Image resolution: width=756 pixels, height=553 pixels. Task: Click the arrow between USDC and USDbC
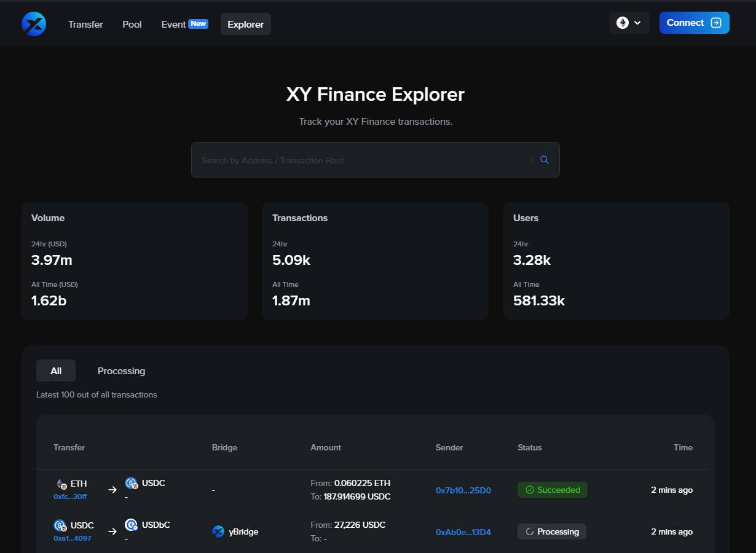[x=112, y=531]
